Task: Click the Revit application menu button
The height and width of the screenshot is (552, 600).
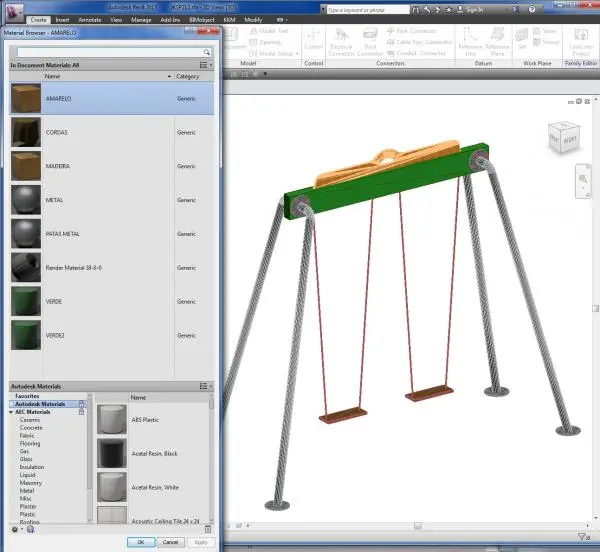Action: (15, 11)
